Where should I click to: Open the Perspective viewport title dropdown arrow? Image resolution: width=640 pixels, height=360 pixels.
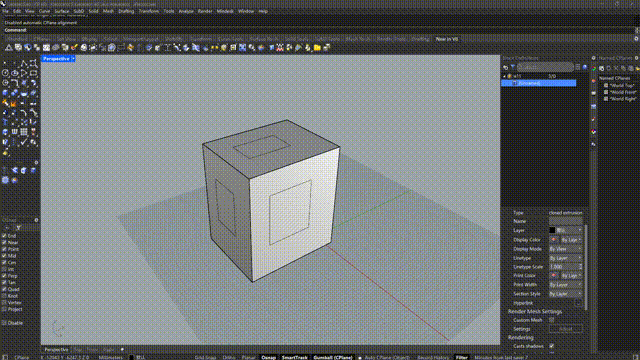click(73, 59)
